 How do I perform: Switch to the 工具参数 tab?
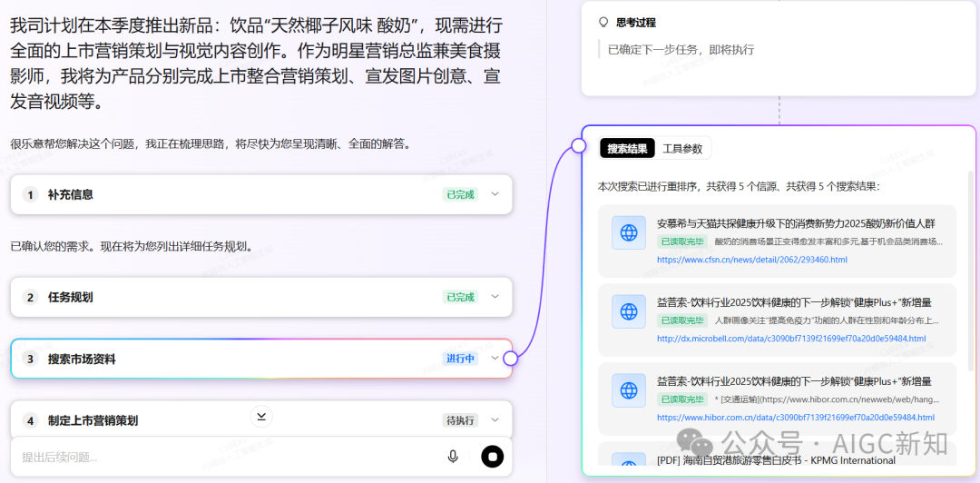tap(682, 149)
